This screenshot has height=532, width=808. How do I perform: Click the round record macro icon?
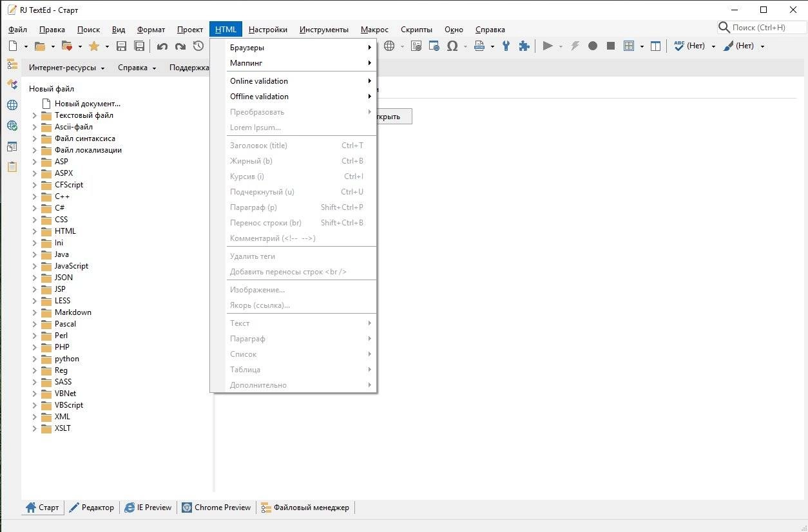click(593, 46)
